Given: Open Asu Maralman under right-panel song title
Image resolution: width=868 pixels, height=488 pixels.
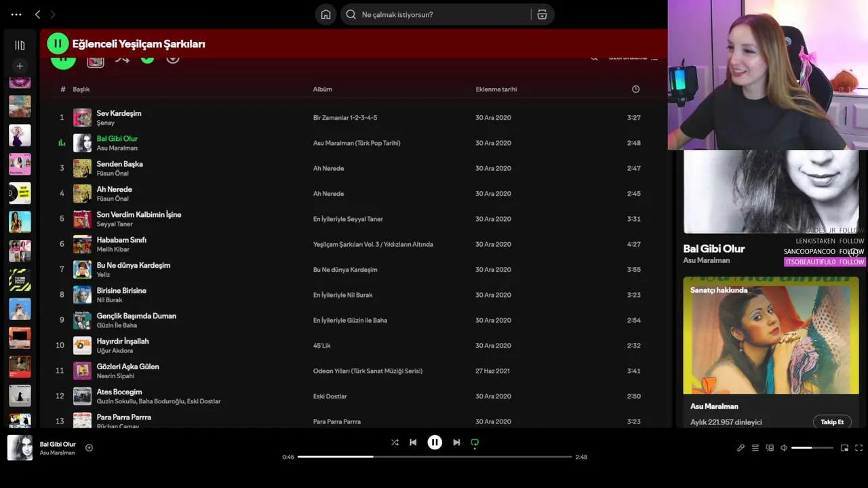Looking at the screenshot, I should pos(707,260).
